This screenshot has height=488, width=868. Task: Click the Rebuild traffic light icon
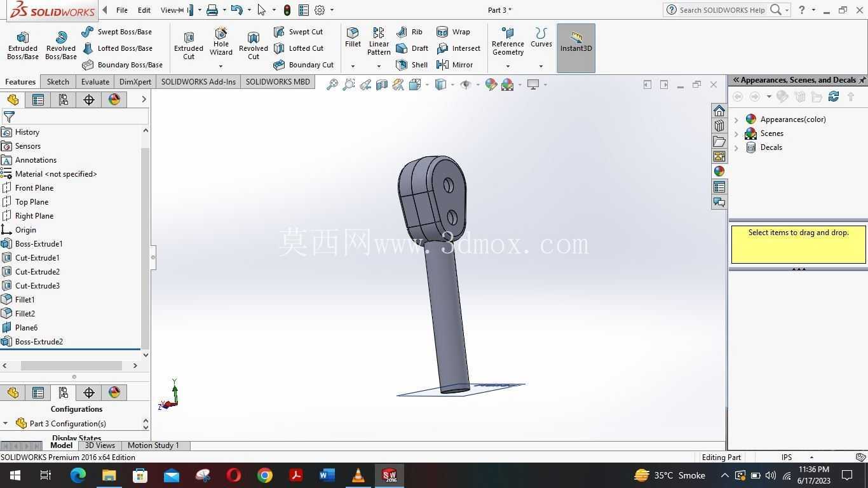pos(287,10)
